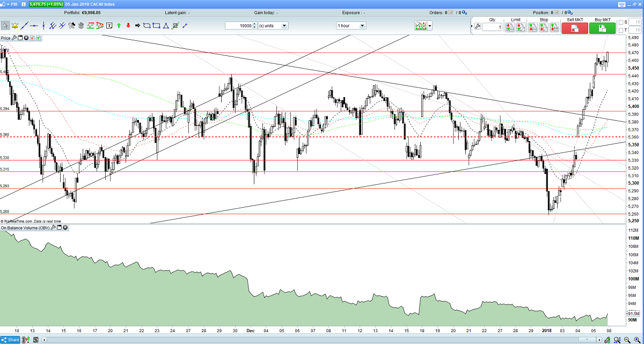This screenshot has height=344, width=644.
Task: Select the chart pattern line tool
Action: (90, 25)
